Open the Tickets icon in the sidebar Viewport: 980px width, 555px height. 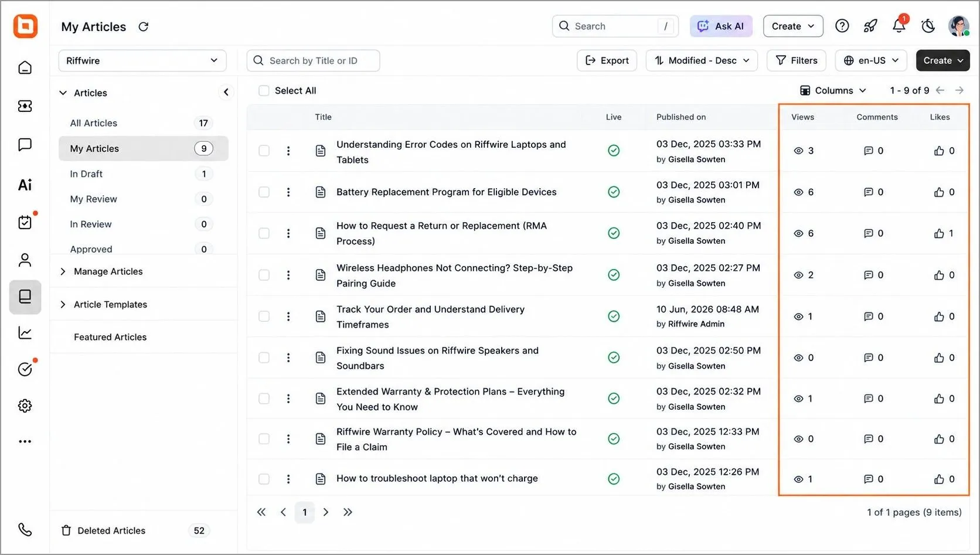[25, 106]
